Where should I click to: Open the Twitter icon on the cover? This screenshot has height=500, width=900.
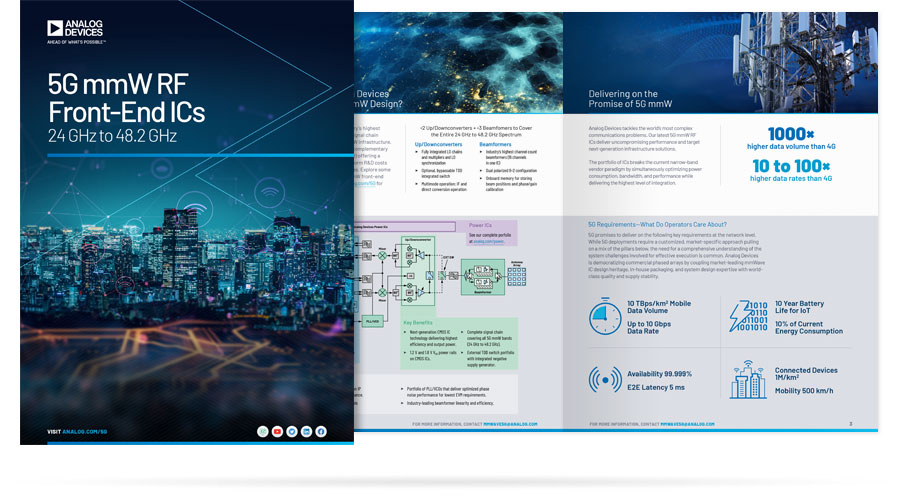pyautogui.click(x=292, y=432)
